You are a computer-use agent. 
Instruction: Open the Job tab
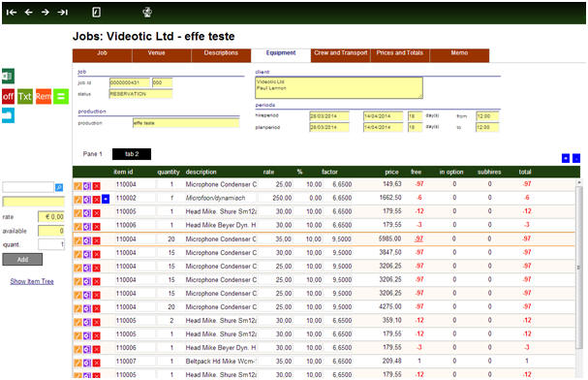coord(102,55)
